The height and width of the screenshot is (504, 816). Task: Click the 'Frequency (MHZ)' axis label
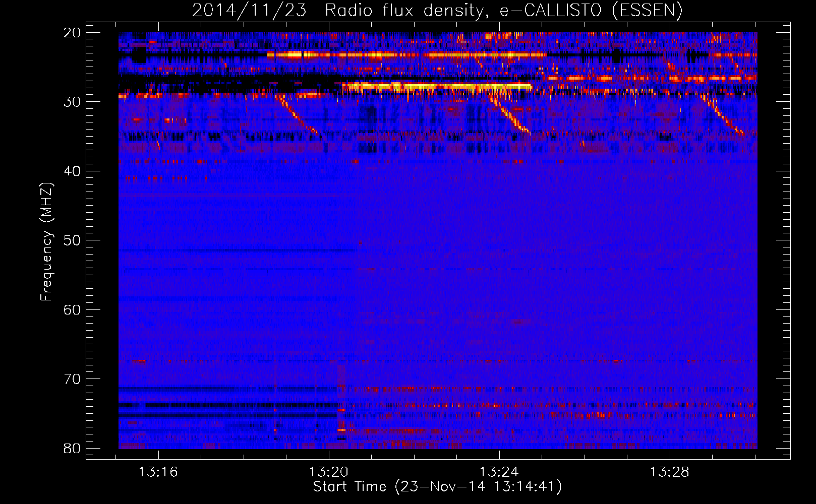(x=46, y=242)
